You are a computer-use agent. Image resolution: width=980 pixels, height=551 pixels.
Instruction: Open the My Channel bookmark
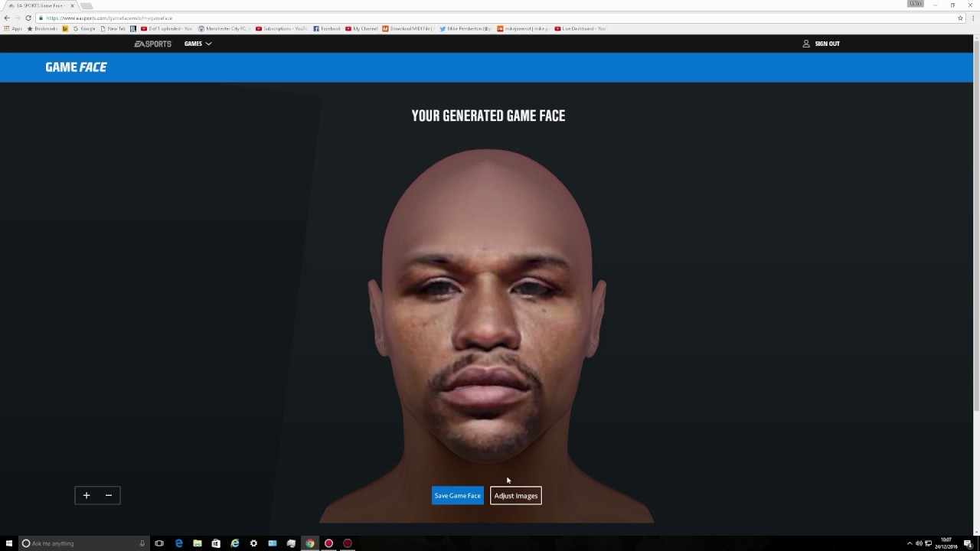(361, 29)
